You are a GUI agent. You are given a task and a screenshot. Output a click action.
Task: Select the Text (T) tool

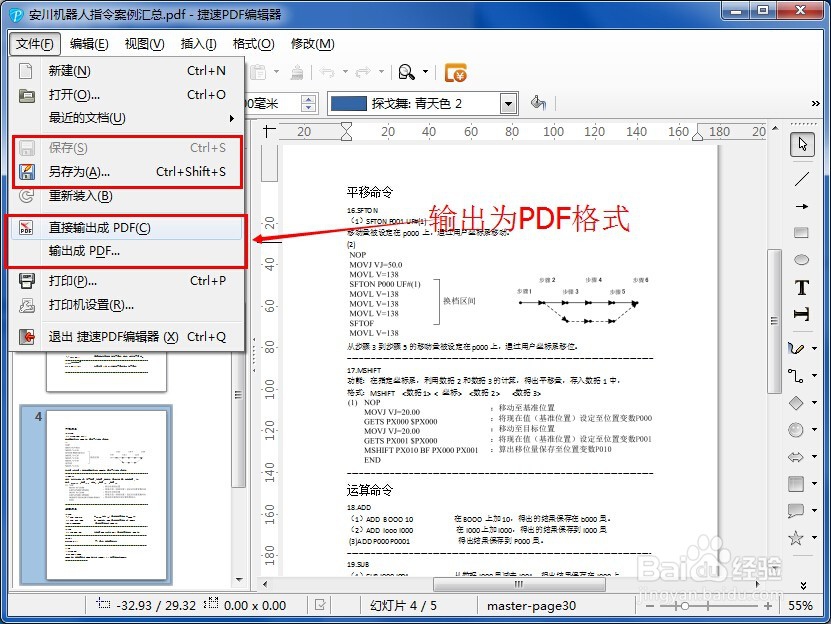point(802,287)
